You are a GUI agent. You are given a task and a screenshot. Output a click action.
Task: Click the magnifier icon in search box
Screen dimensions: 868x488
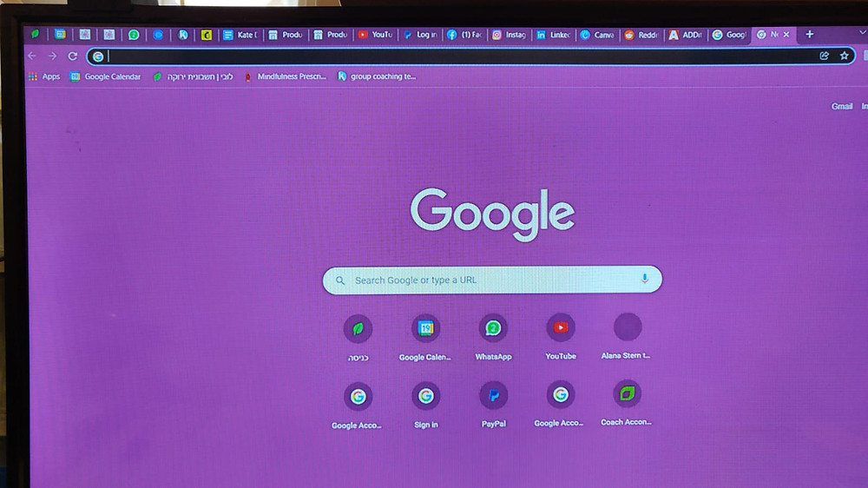[340, 280]
